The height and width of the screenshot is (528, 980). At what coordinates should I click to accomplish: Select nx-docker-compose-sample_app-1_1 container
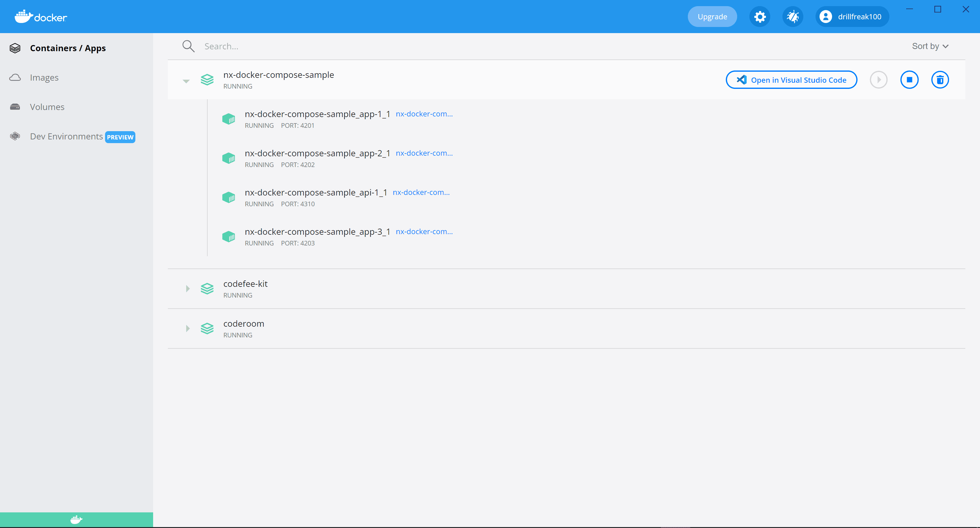click(x=317, y=114)
